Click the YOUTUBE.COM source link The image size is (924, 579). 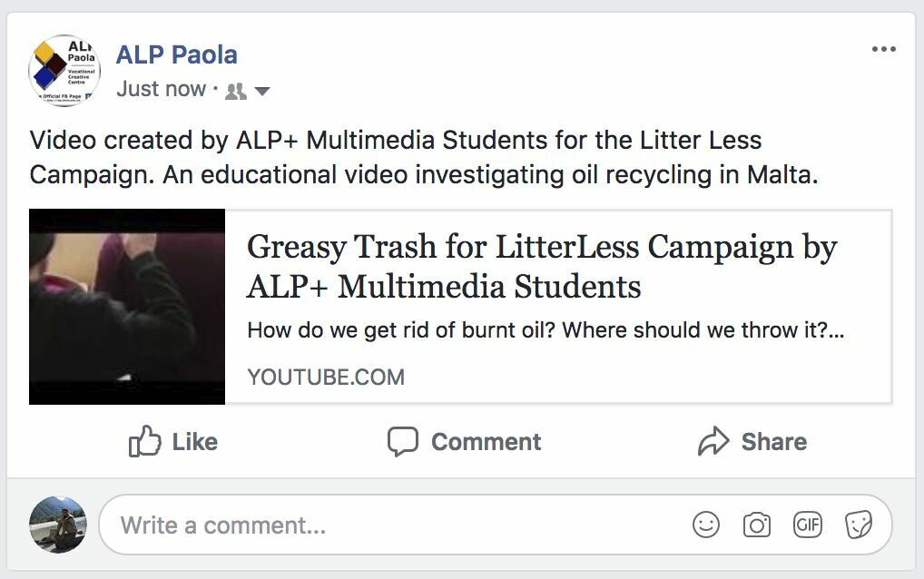coord(326,377)
